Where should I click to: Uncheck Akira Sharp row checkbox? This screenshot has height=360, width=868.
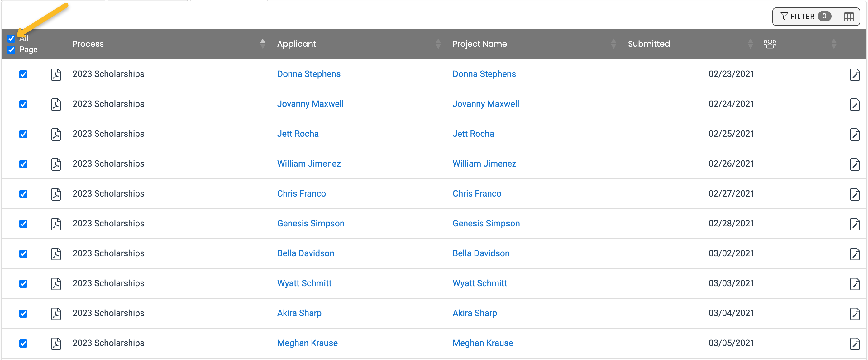[23, 314]
